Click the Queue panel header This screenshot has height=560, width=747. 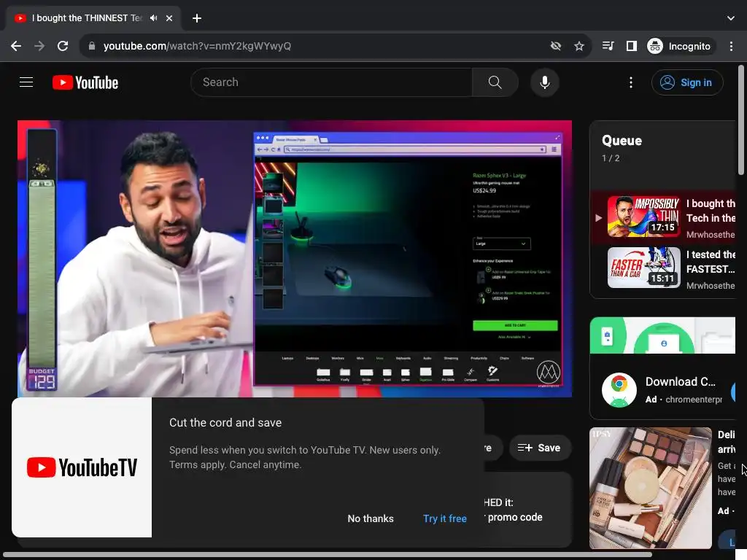622,141
